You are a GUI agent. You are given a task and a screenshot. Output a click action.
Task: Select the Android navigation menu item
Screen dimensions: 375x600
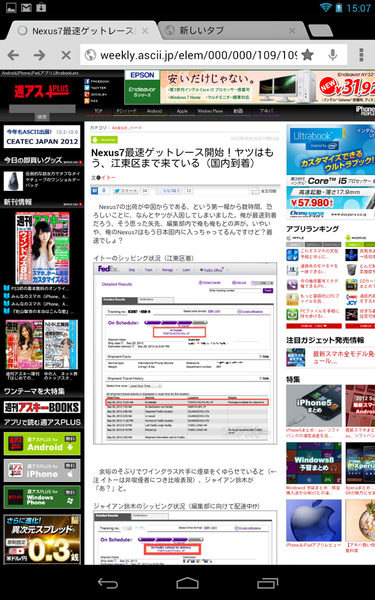click(x=154, y=111)
